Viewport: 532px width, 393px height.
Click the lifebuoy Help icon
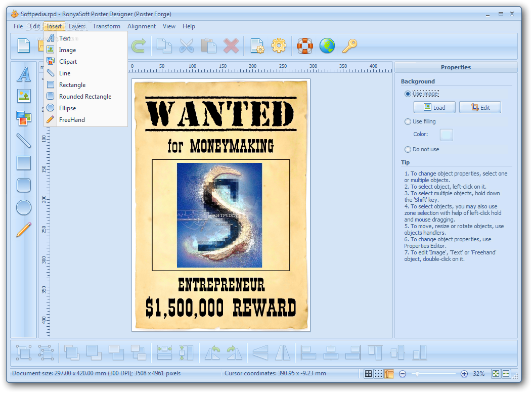[304, 46]
